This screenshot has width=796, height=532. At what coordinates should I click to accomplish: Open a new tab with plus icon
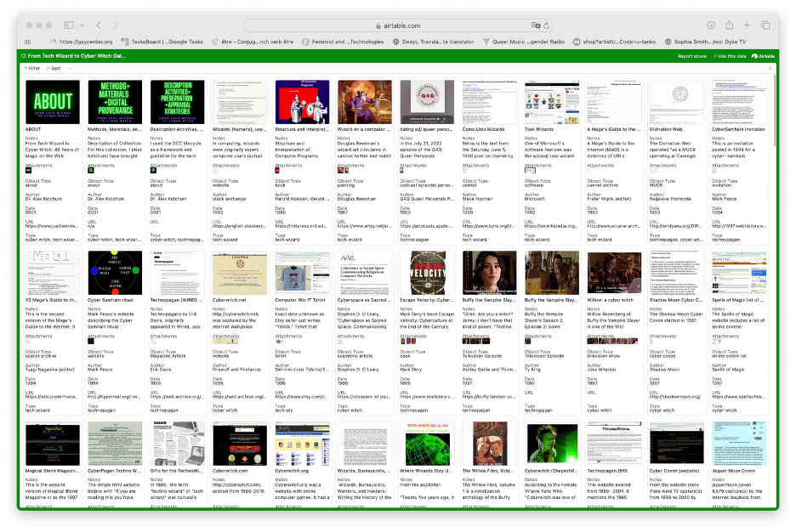pyautogui.click(x=746, y=25)
